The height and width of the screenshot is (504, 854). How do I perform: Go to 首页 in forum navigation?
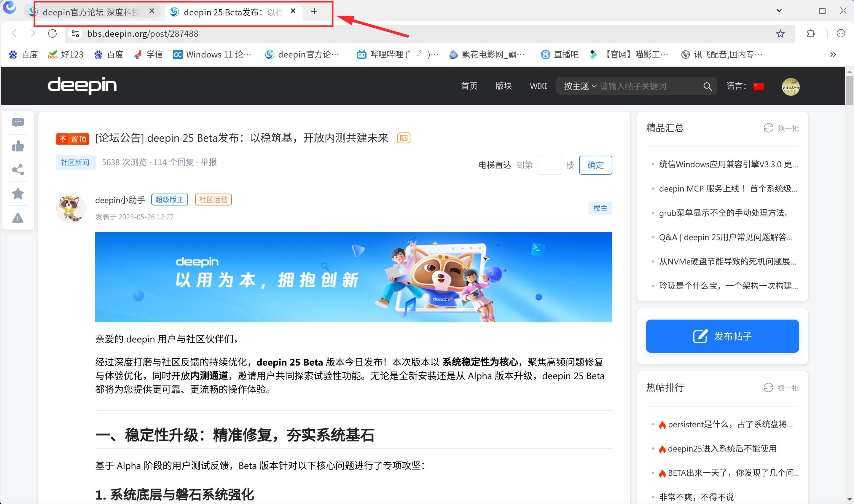469,86
